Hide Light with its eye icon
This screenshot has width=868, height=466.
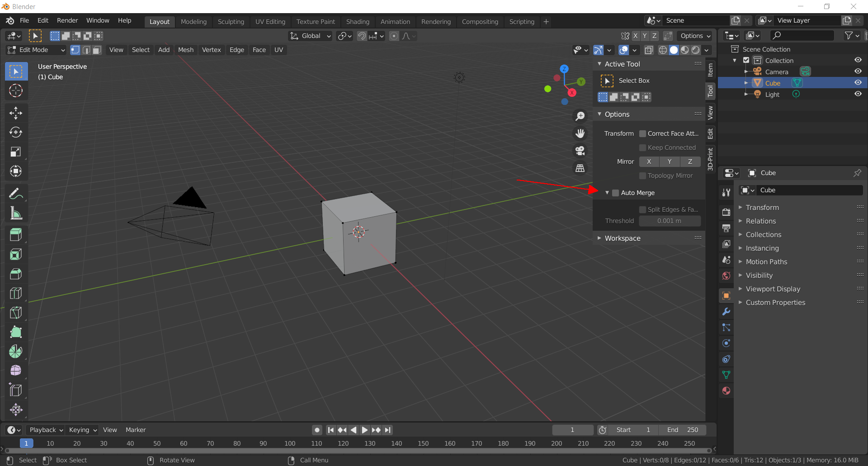(858, 94)
